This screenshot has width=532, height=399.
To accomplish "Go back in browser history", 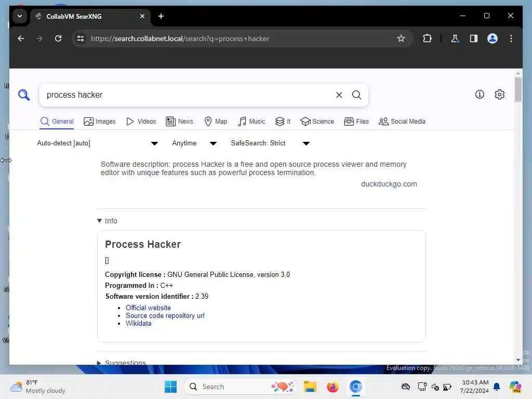I will 21,38.
